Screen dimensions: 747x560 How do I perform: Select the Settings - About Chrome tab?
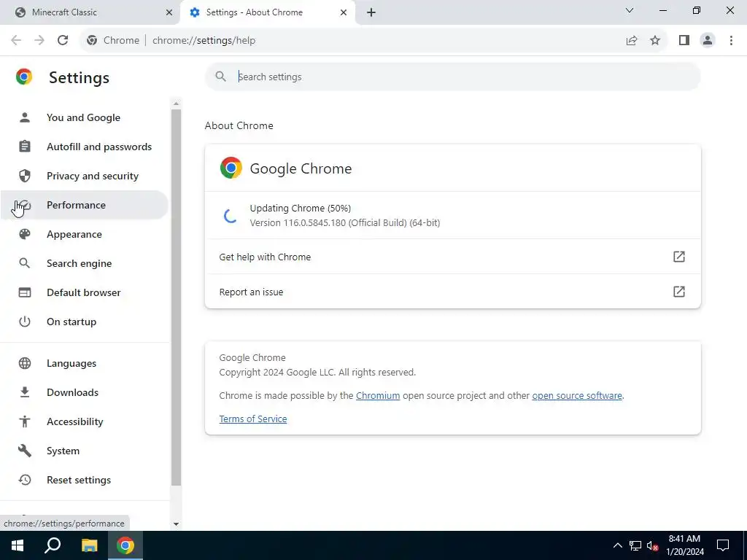coord(267,12)
